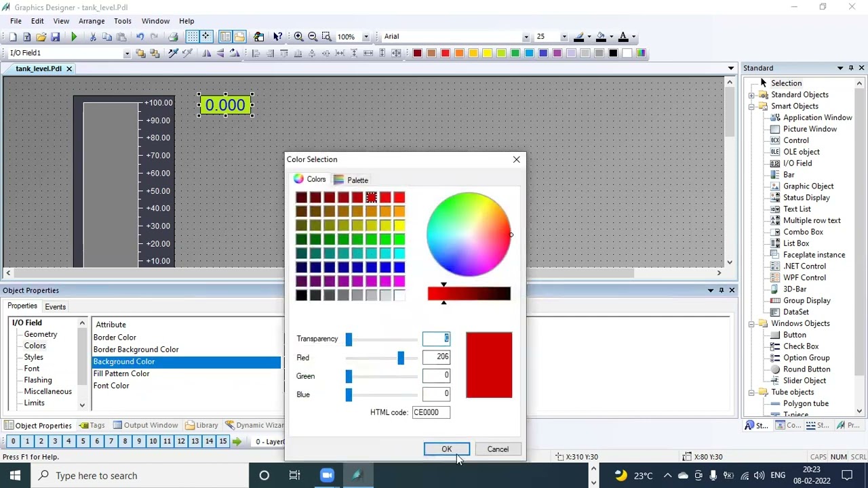
Task: Toggle layer 3 visibility button
Action: click(55, 442)
